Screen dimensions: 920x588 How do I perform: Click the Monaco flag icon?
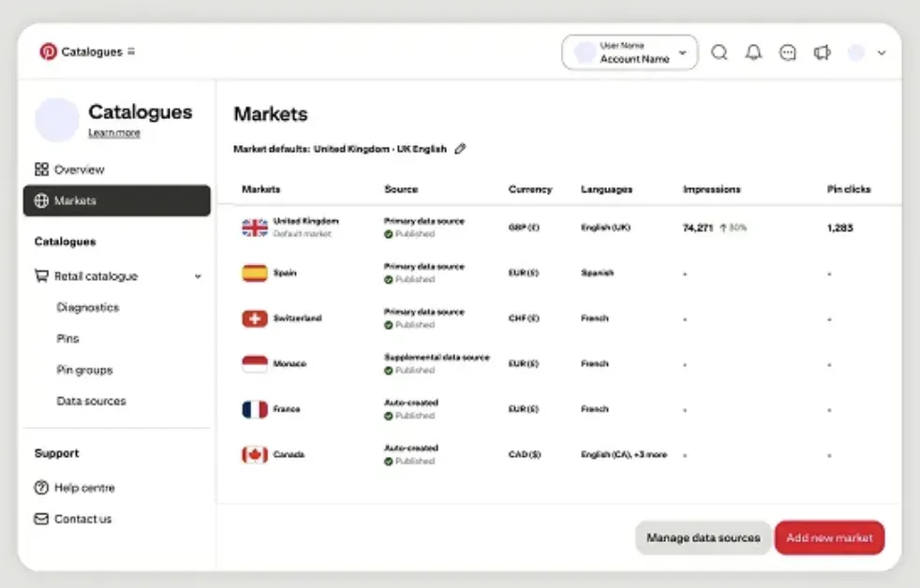click(x=255, y=364)
